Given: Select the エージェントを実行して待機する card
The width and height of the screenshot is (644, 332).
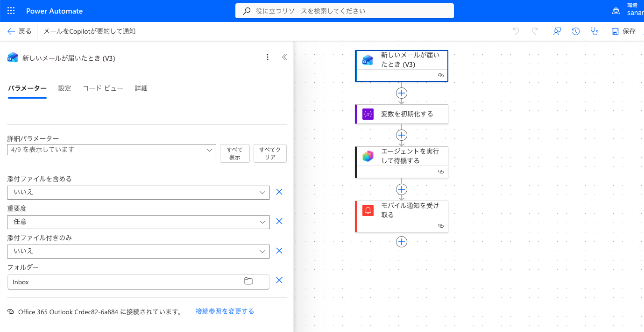Looking at the screenshot, I should click(x=402, y=162).
